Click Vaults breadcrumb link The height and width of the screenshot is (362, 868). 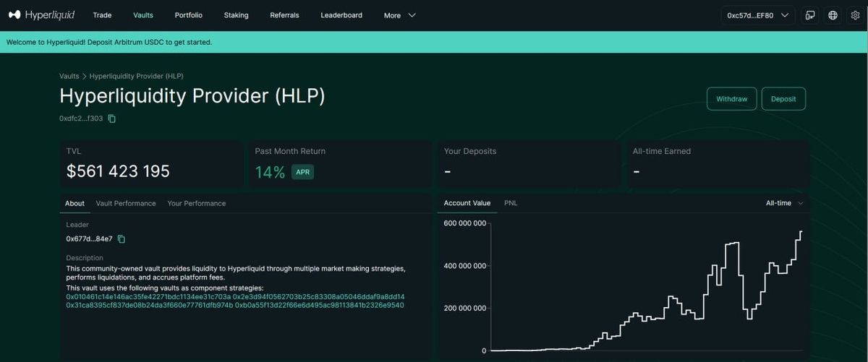coord(69,76)
